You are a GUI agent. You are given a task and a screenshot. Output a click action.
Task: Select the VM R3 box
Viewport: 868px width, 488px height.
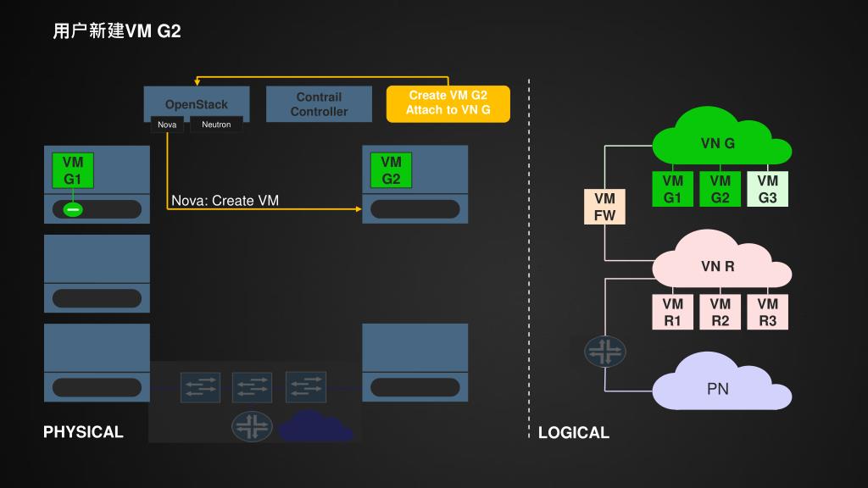click(x=768, y=312)
